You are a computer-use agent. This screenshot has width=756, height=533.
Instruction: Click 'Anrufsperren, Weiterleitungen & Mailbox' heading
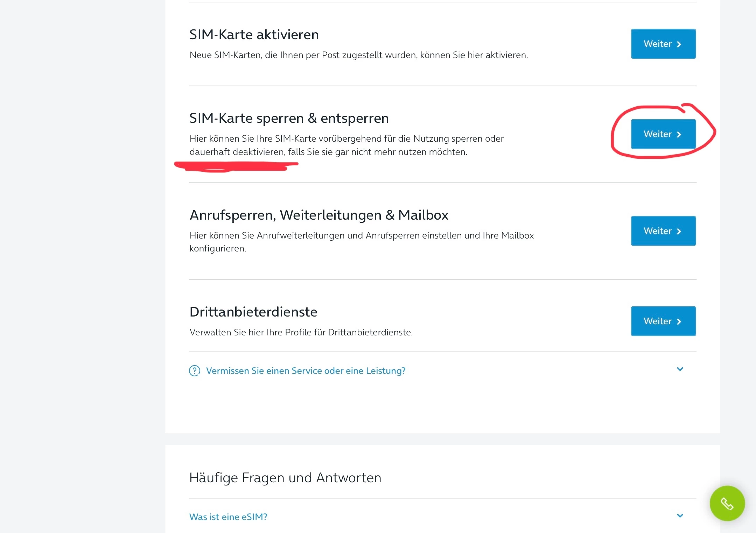pyautogui.click(x=318, y=215)
